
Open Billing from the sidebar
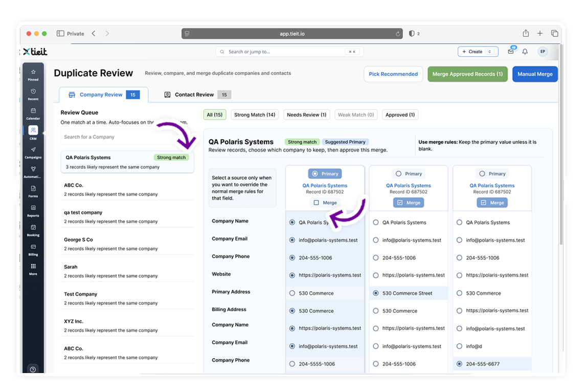[x=33, y=250]
